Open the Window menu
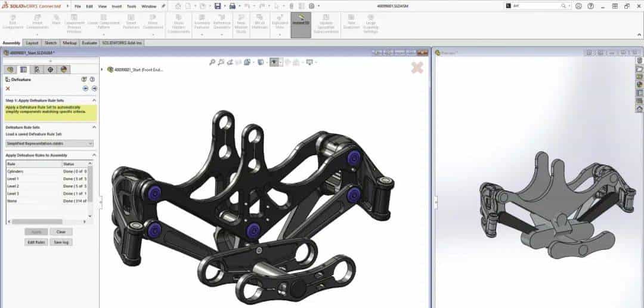644x308 pixels. [x=148, y=6]
